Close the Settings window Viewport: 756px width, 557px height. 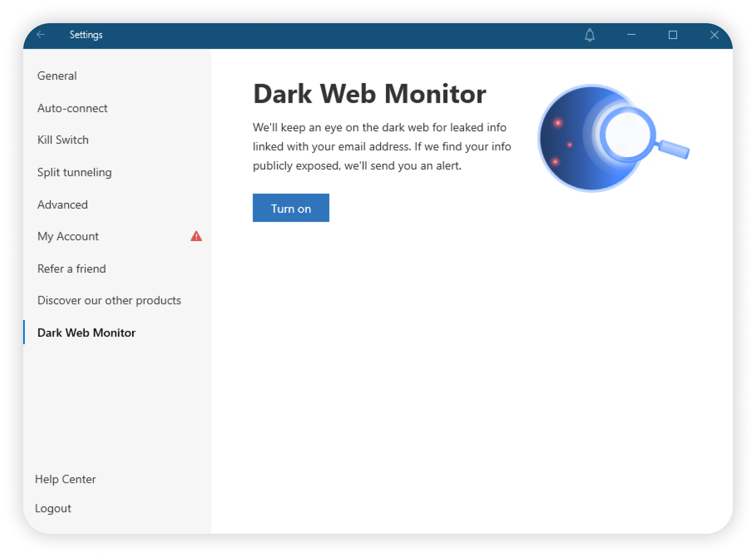click(714, 35)
